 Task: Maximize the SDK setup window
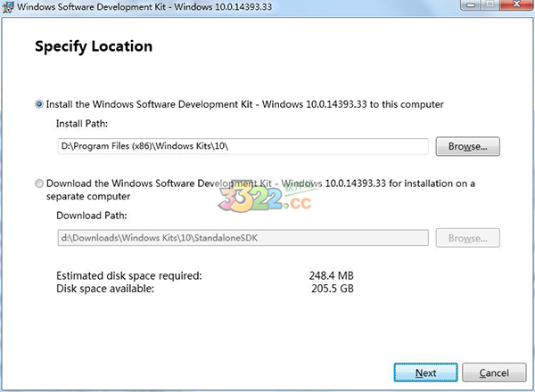(x=490, y=4)
